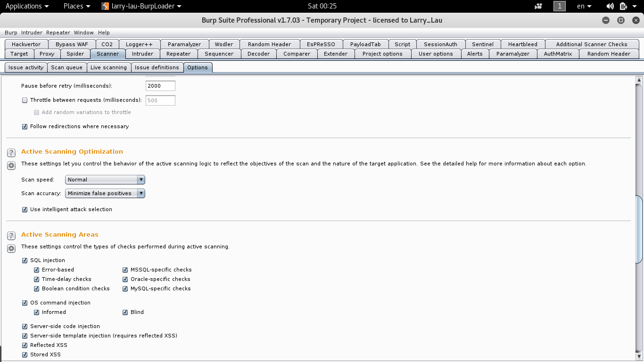Open the Window menu
The image size is (644, 362).
[x=83, y=33]
